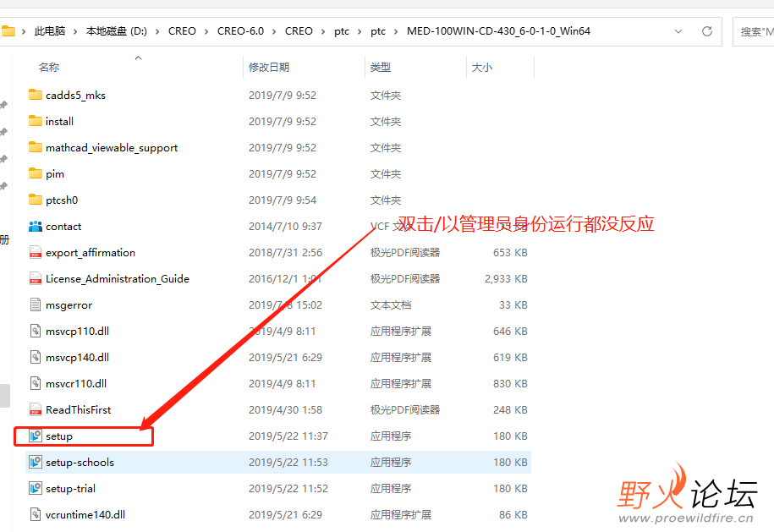
Task: Click the date 2019/5/22 11:53
Action: pos(288,462)
